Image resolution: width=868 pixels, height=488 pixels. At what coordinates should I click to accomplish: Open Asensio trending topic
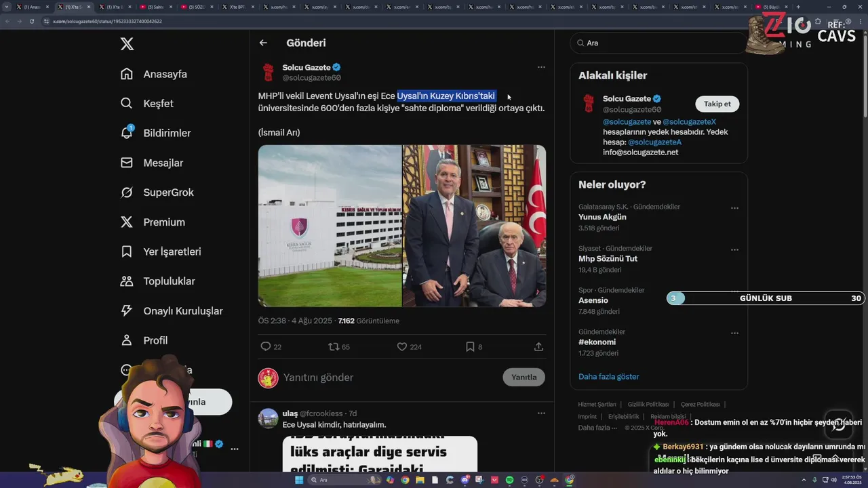[x=593, y=300]
